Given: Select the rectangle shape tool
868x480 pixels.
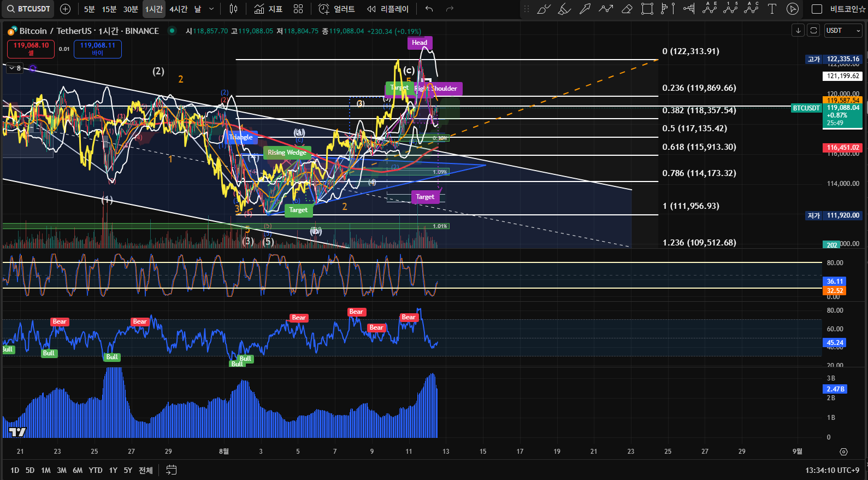Looking at the screenshot, I should coord(647,9).
